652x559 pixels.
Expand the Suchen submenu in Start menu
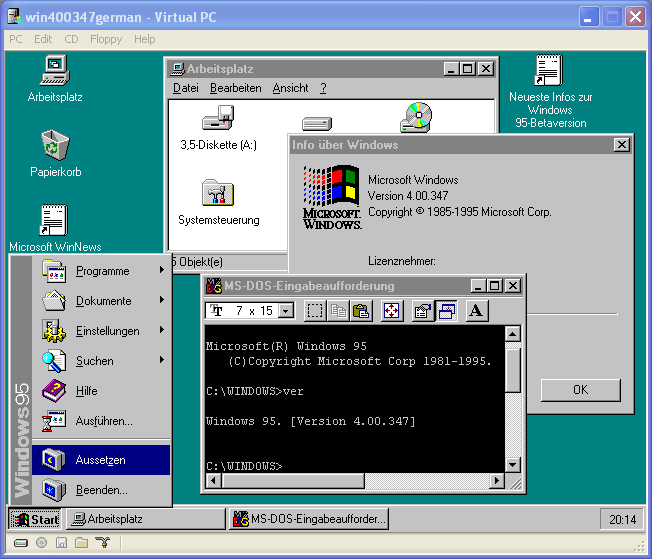point(101,361)
